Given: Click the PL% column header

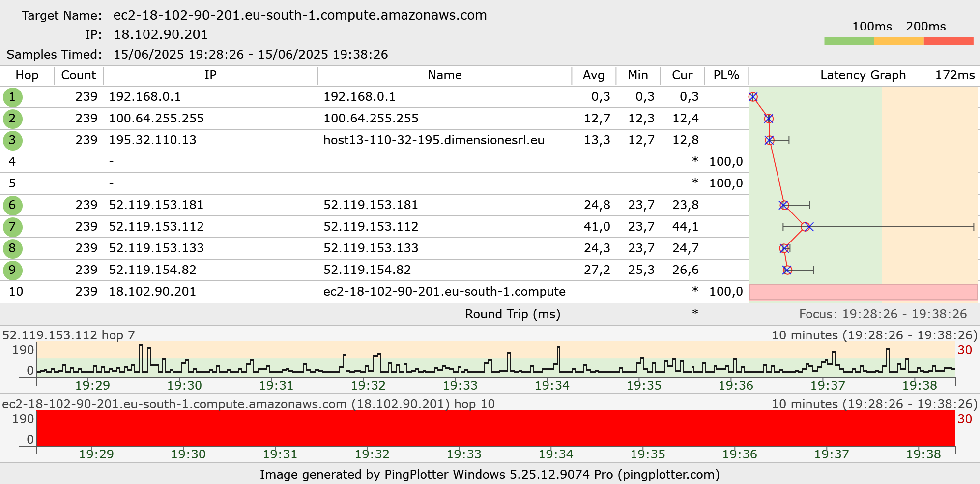Looking at the screenshot, I should [x=726, y=75].
